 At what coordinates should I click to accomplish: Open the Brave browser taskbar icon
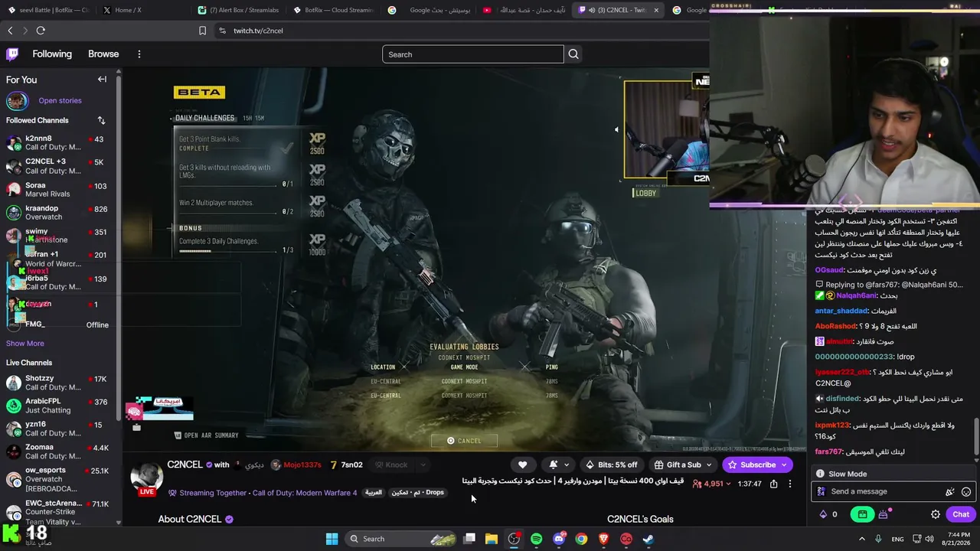603,539
